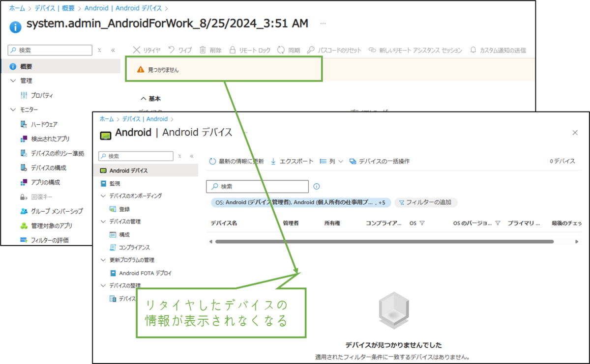The image size is (590, 364).
Task: Click the Wipe (ワイプ) toolbar icon
Action: [x=171, y=50]
